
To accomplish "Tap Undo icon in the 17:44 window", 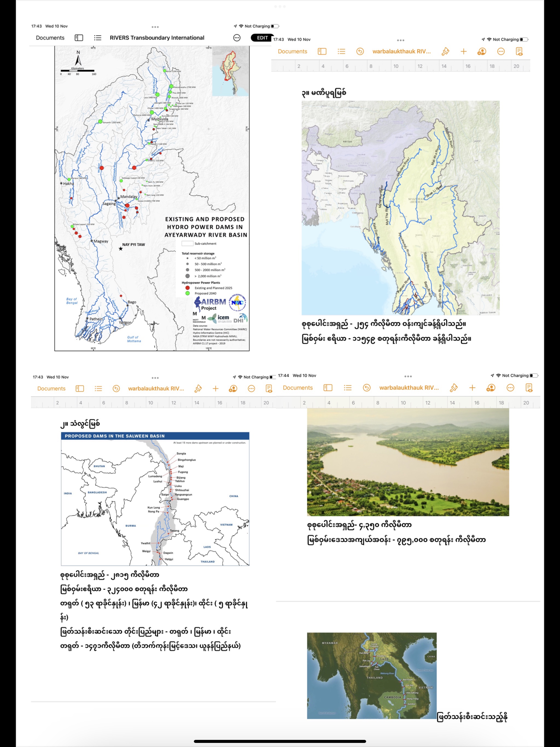I will coord(366,388).
